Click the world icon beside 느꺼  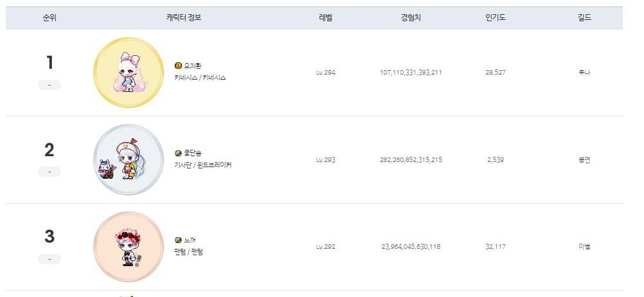pyautogui.click(x=178, y=240)
